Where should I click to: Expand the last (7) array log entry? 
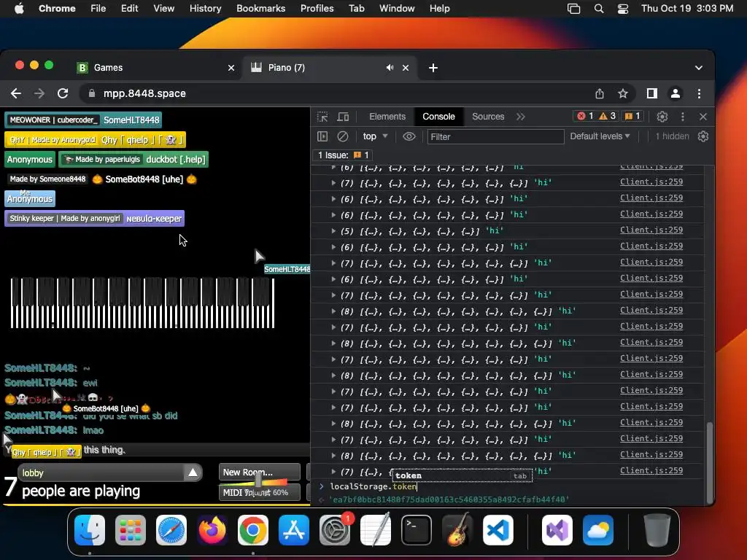[333, 472]
